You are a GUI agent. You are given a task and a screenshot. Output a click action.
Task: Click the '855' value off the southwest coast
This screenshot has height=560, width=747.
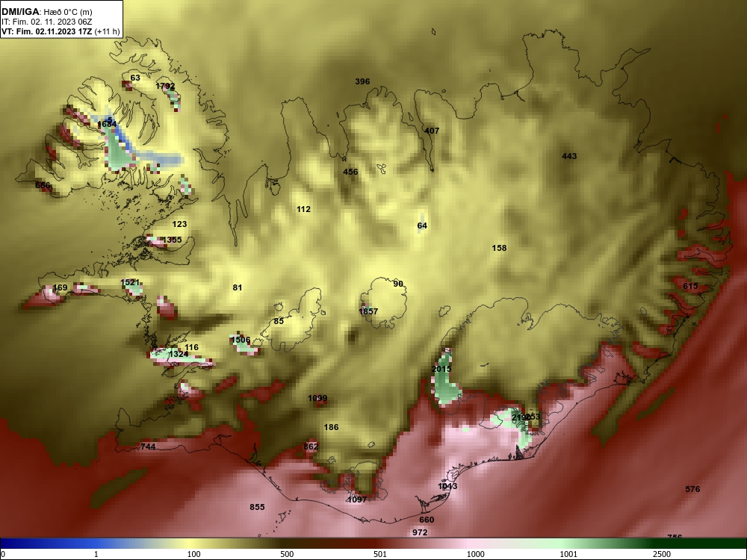click(257, 507)
